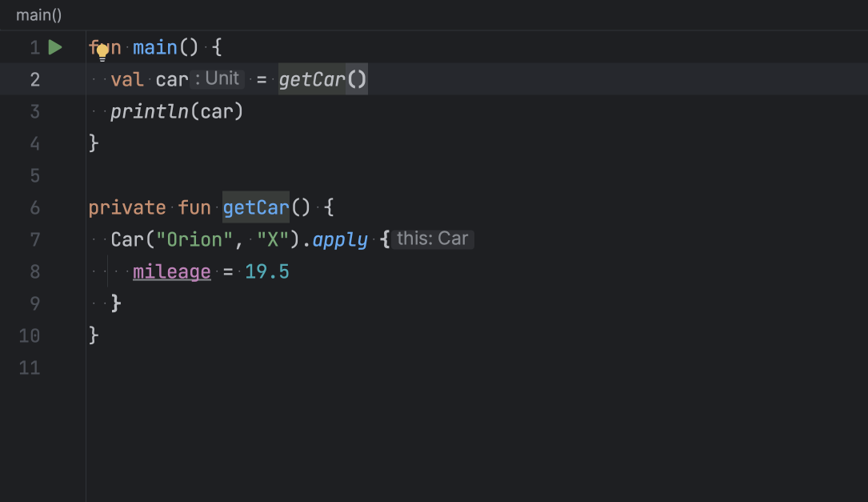The height and width of the screenshot is (502, 868).
Task: Click the numeric value 19.5
Action: [267, 271]
